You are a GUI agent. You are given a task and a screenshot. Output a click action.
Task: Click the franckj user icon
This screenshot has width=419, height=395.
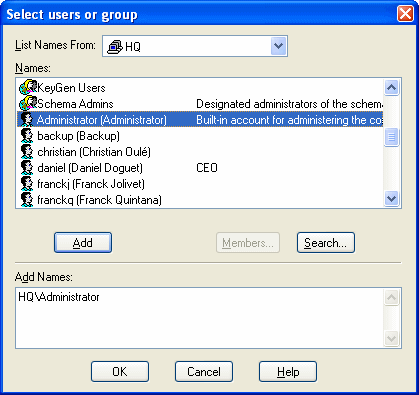27,183
